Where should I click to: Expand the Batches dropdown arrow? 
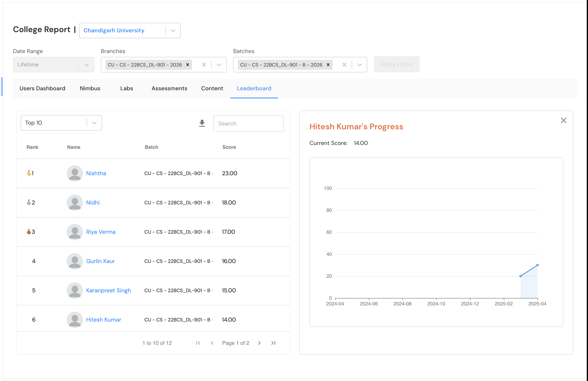point(359,65)
